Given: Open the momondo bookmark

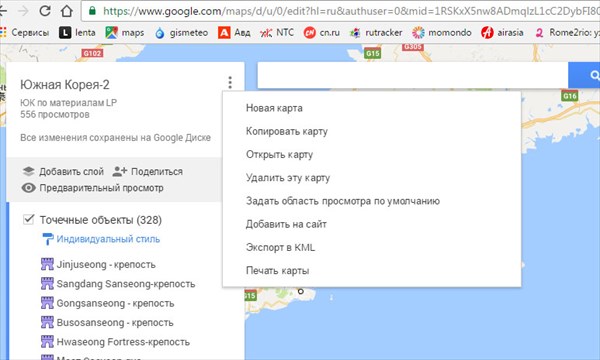Looking at the screenshot, I should [x=442, y=33].
